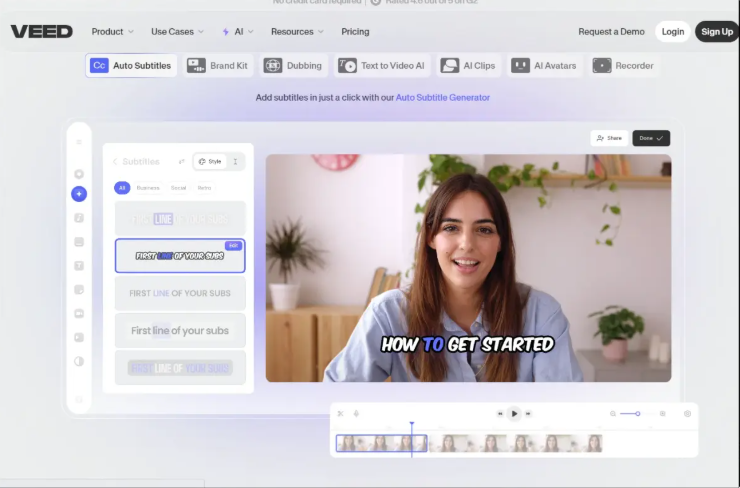Viewport: 740px width, 488px height.
Task: Click the translate icon in Subtitles panel
Action: click(181, 161)
